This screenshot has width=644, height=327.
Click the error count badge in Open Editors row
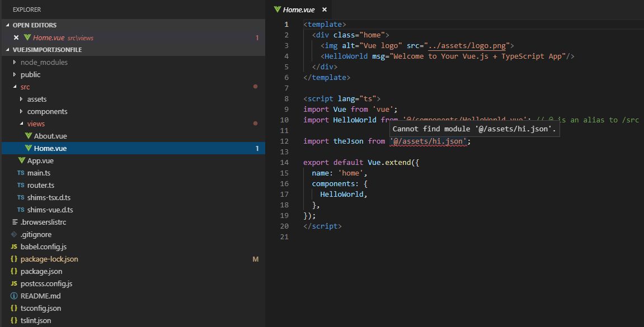coord(257,37)
